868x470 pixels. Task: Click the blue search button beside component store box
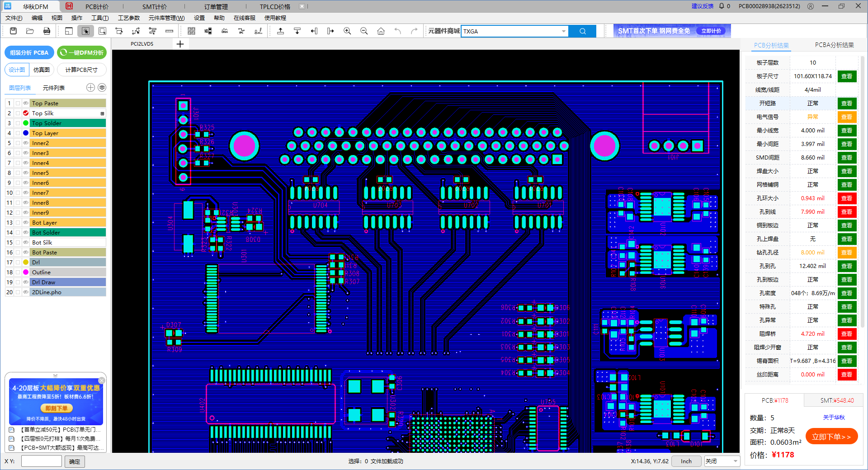tap(582, 31)
